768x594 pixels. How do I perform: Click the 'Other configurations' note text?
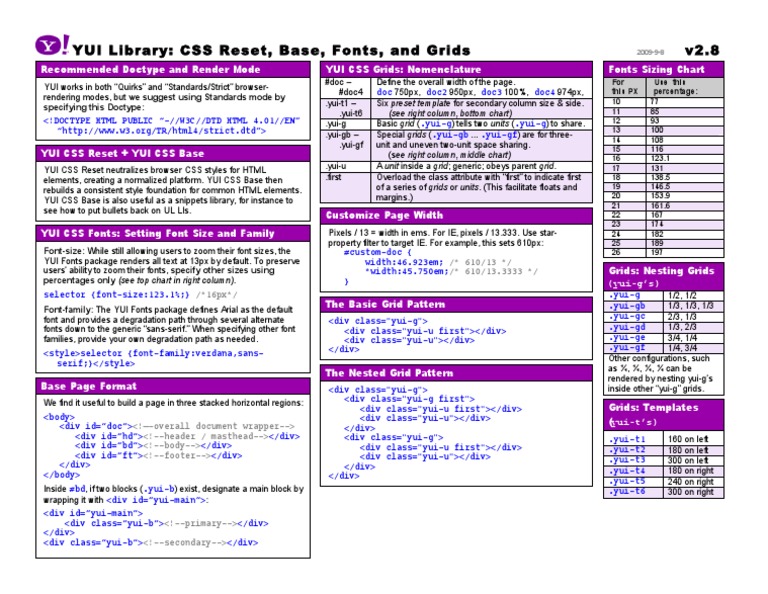click(660, 373)
